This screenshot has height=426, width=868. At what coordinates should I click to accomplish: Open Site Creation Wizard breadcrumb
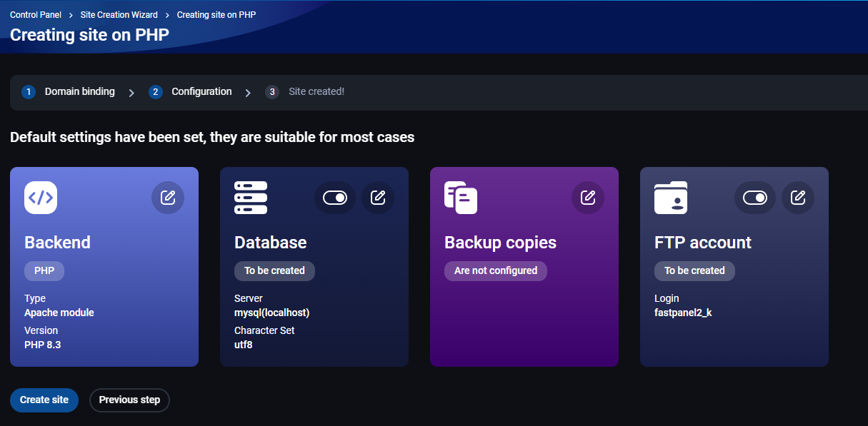tap(119, 15)
